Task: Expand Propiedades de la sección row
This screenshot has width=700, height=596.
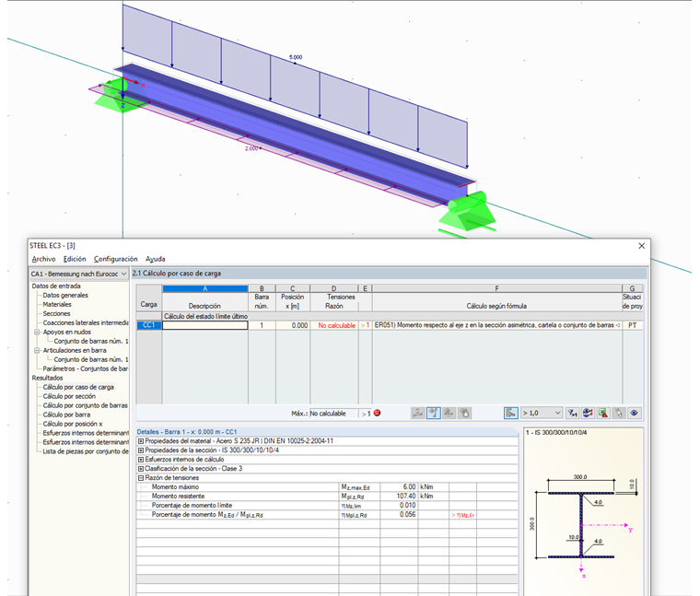Action: (141, 450)
